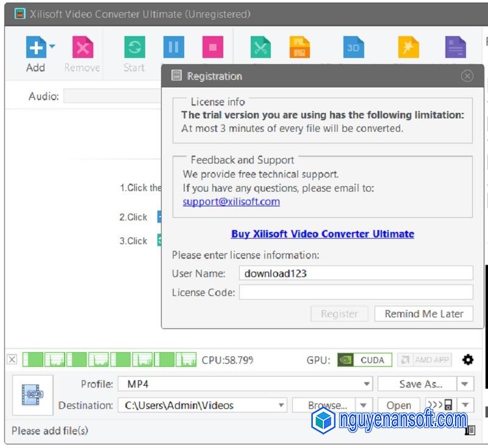Open the 3D conversion tool

point(354,47)
